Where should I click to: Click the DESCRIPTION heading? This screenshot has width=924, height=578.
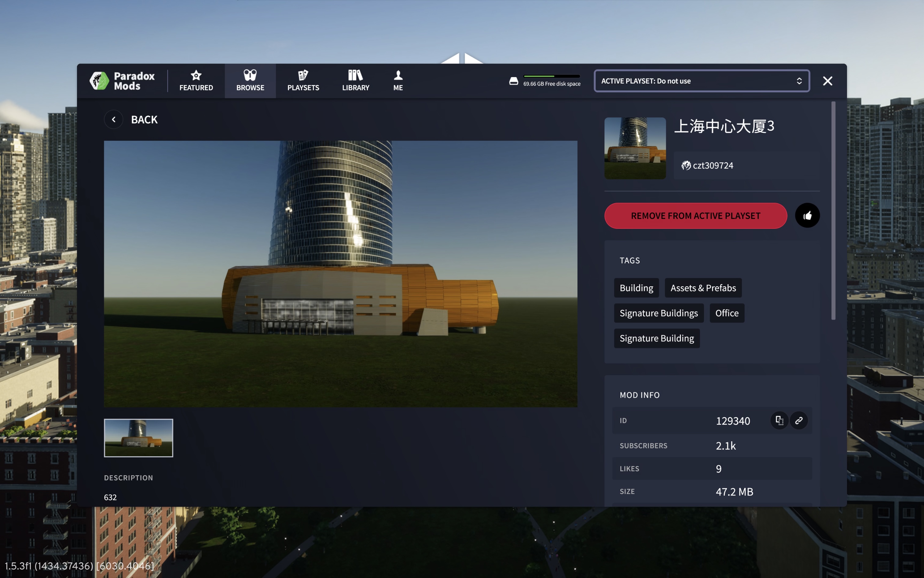coord(128,478)
